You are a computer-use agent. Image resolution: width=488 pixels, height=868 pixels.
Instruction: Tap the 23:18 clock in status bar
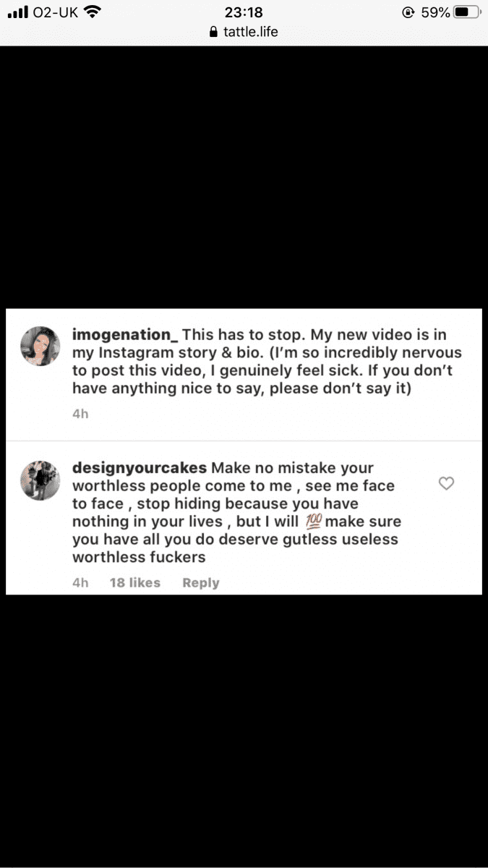[x=244, y=12]
